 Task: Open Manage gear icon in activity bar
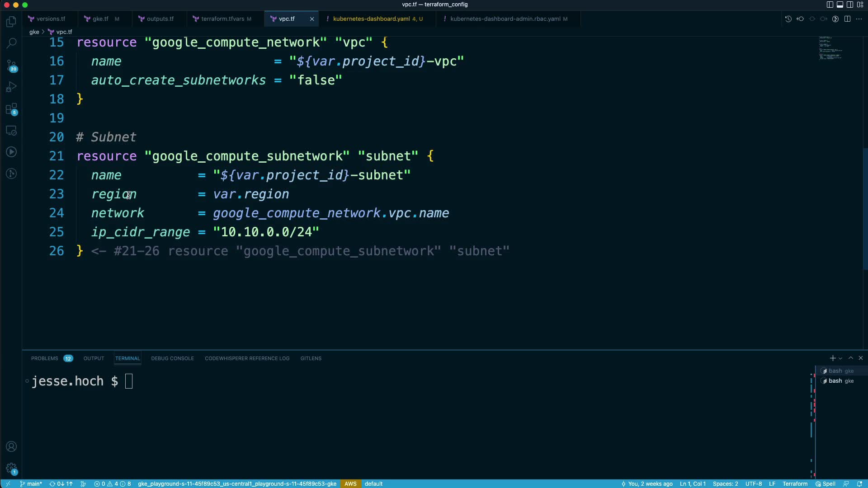click(x=11, y=468)
